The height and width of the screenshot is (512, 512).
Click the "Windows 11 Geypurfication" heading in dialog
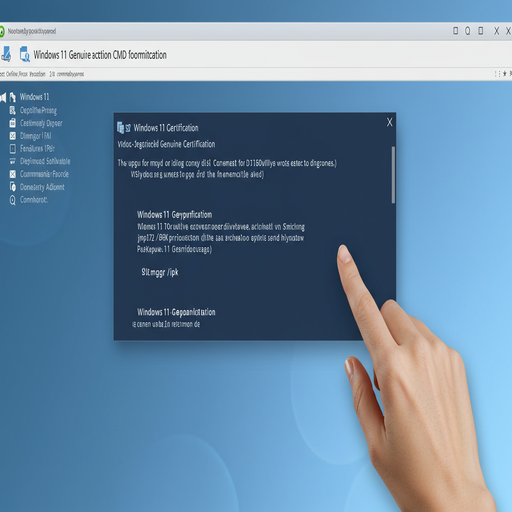175,214
